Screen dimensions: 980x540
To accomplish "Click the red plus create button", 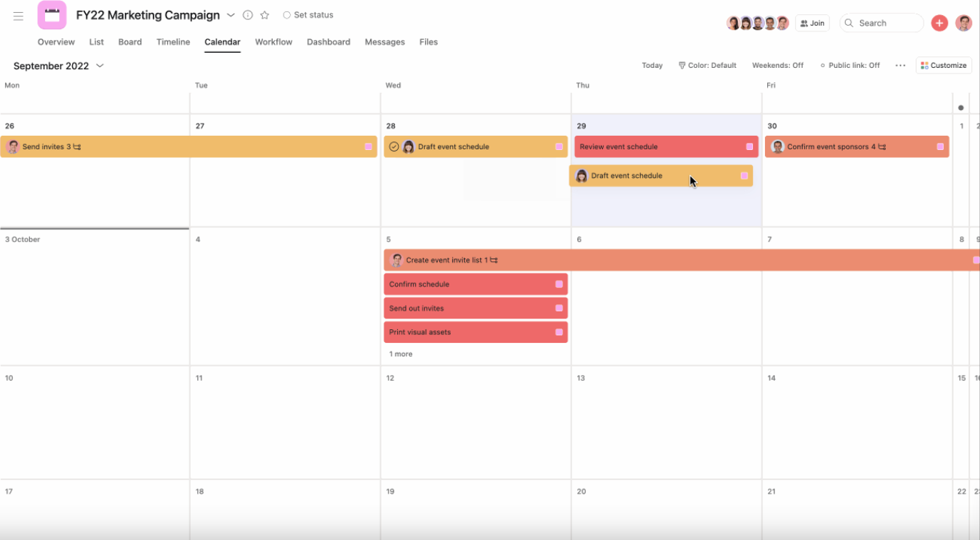I will [x=939, y=22].
